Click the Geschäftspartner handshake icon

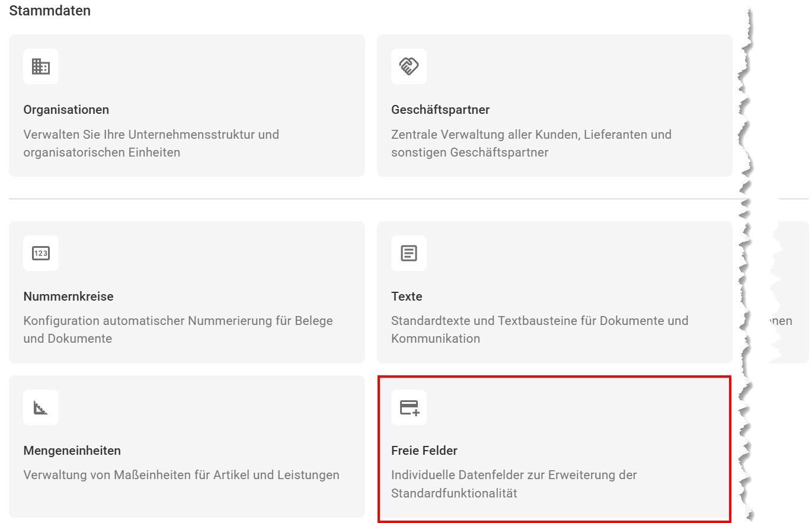(409, 66)
